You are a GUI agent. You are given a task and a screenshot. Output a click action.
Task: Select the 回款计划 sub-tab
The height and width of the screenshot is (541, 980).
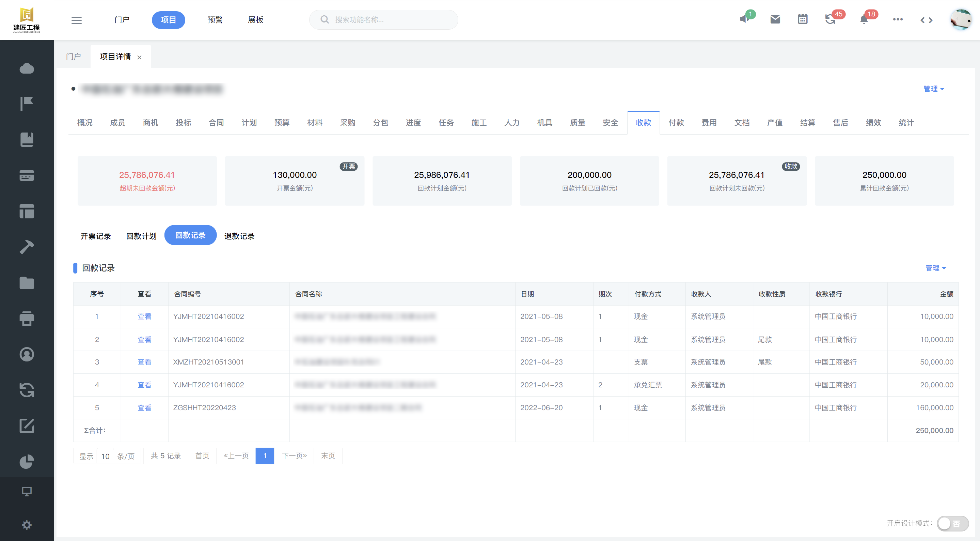(141, 236)
